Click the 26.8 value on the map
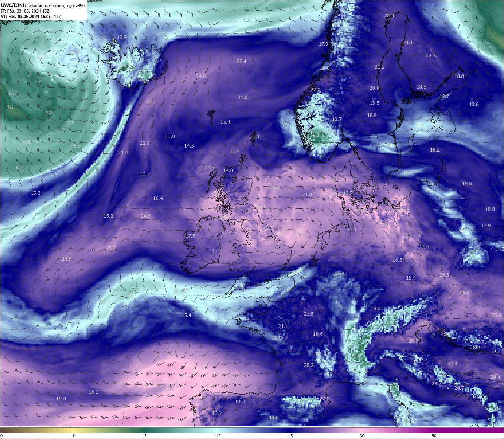This screenshot has height=439, width=504. pos(465,293)
